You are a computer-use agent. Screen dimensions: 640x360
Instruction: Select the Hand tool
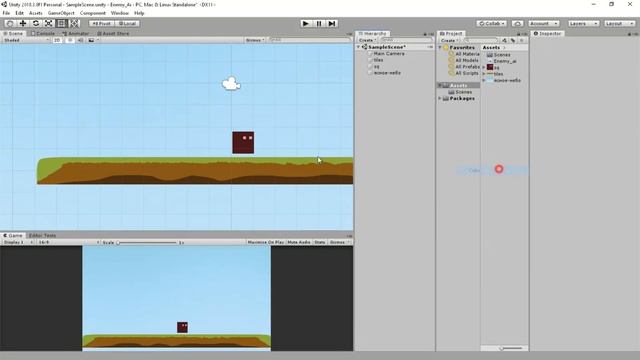point(10,24)
